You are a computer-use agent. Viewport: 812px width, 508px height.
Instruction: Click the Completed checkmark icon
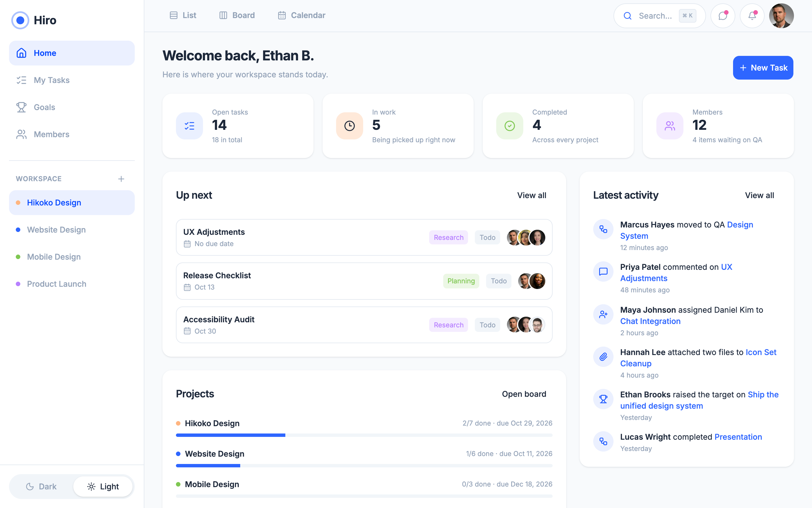pos(510,126)
